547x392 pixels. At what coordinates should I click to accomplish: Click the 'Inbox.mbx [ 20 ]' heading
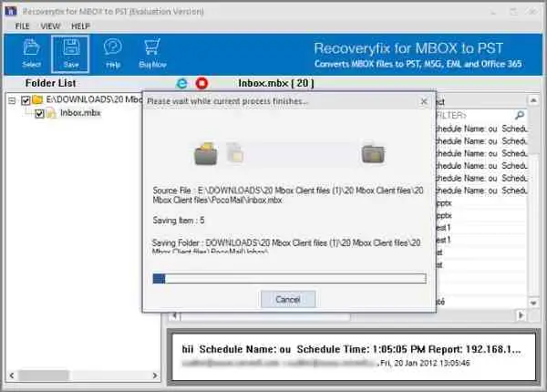point(276,83)
